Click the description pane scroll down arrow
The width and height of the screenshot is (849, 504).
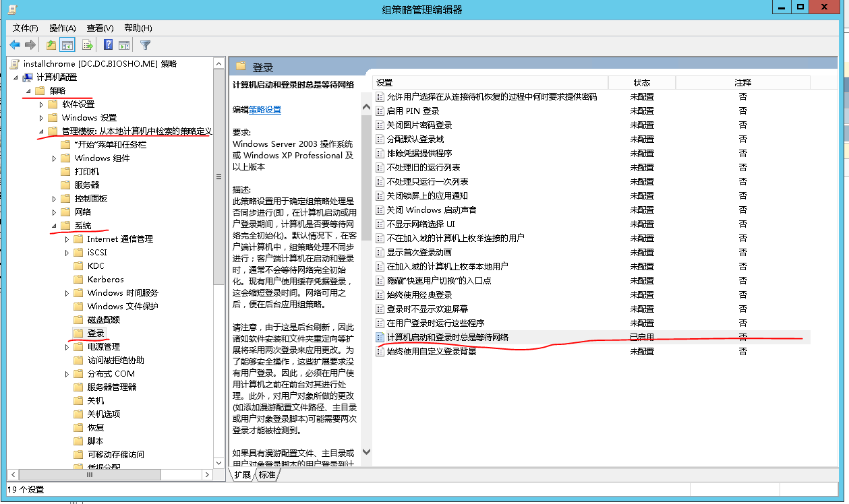pyautogui.click(x=367, y=452)
